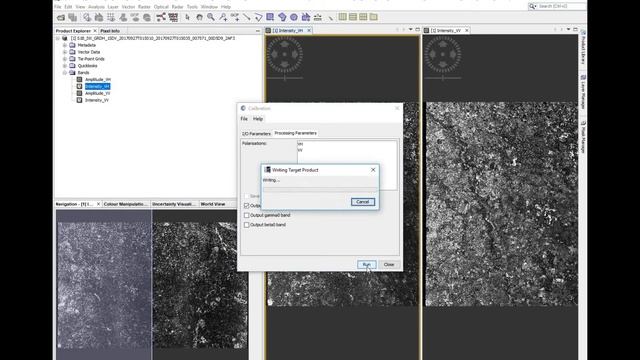
Task: Expand the Metadata tree node
Action: 65,45
